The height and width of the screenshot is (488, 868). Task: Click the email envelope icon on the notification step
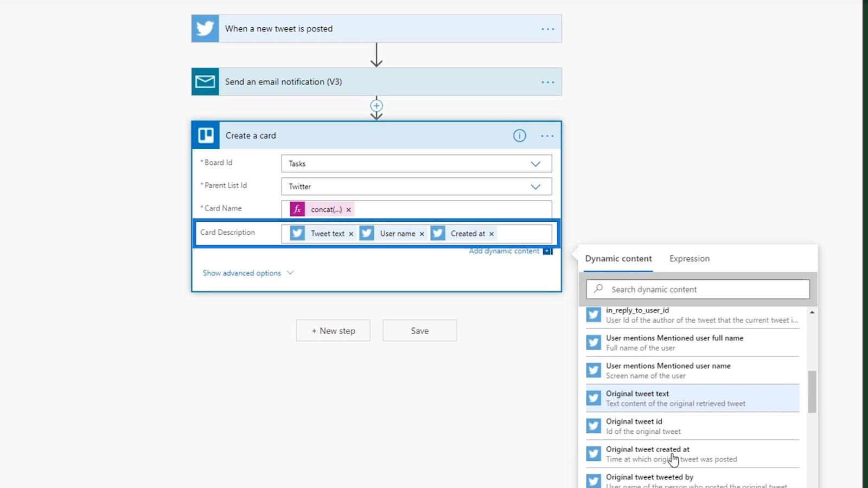click(205, 81)
